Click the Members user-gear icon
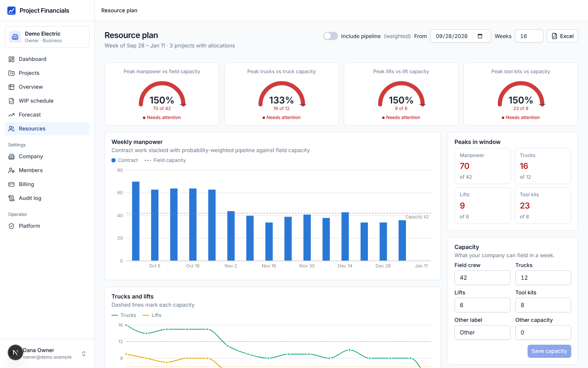The width and height of the screenshot is (588, 368). pos(11,171)
